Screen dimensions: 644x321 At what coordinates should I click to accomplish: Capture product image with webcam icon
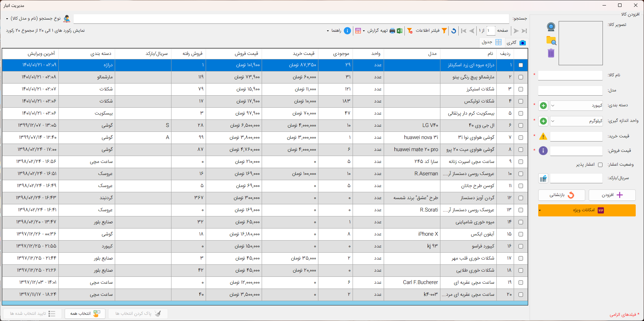pyautogui.click(x=551, y=27)
